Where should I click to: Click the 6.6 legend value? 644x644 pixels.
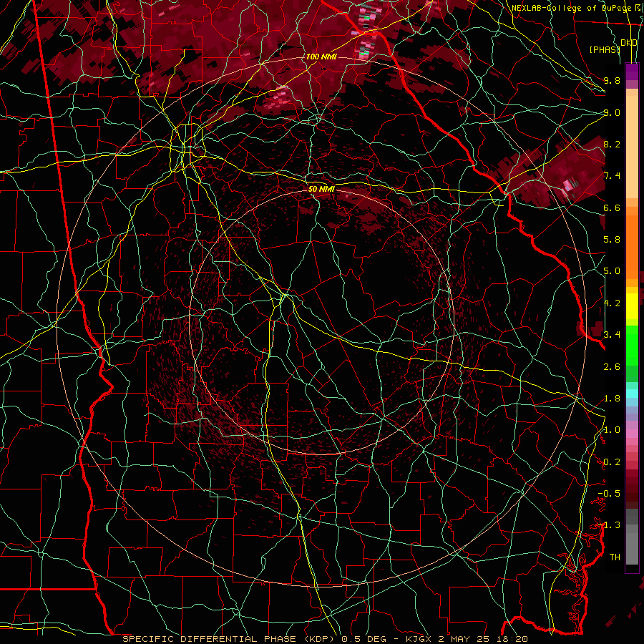(x=612, y=208)
